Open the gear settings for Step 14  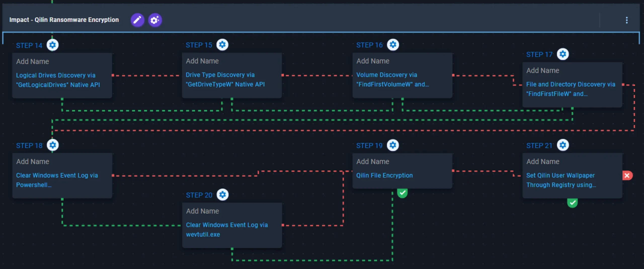click(x=53, y=45)
